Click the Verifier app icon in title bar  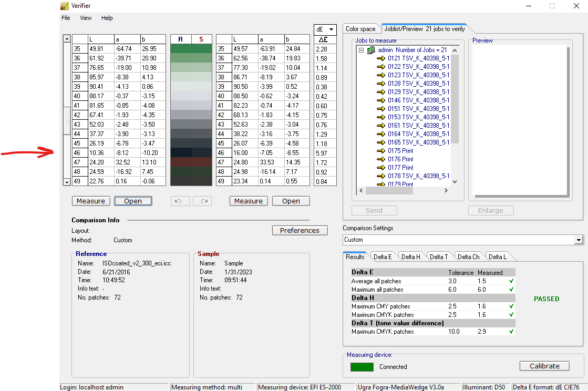[65, 6]
